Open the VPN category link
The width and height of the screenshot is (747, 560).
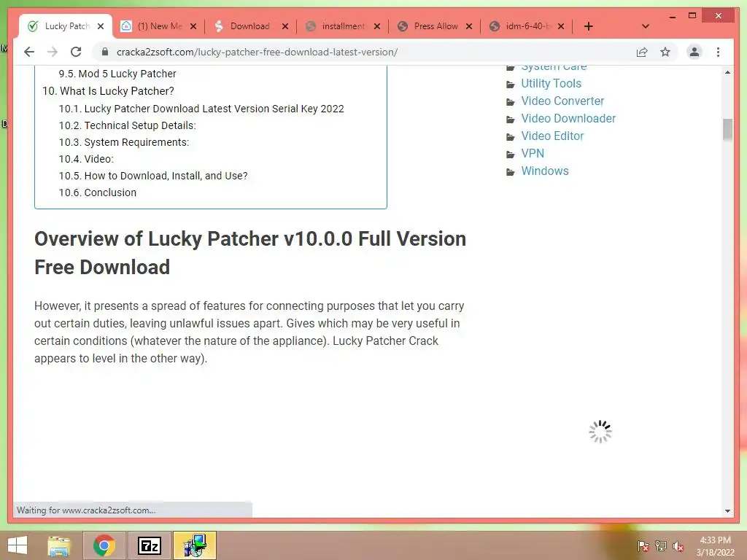click(x=533, y=153)
